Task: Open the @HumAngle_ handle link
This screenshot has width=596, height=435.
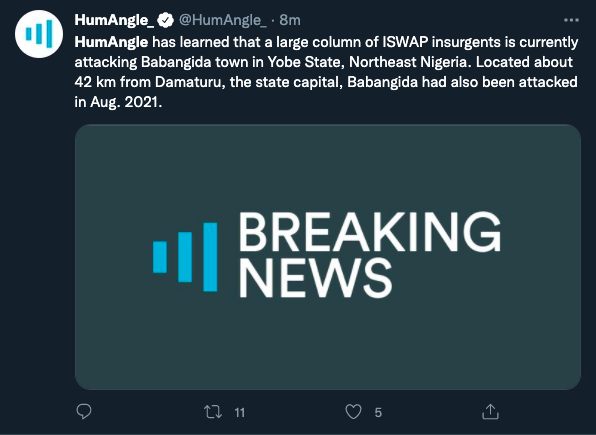Action: click(x=223, y=20)
